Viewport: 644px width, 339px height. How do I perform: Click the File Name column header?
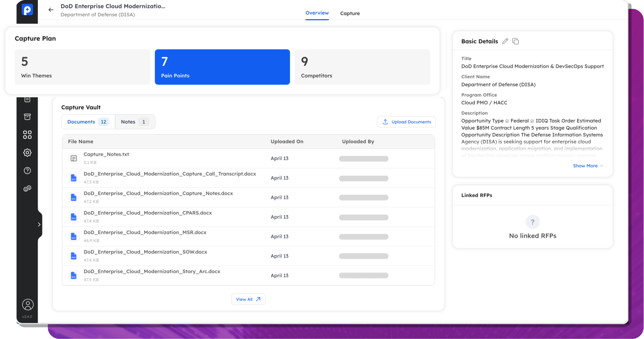pyautogui.click(x=80, y=142)
